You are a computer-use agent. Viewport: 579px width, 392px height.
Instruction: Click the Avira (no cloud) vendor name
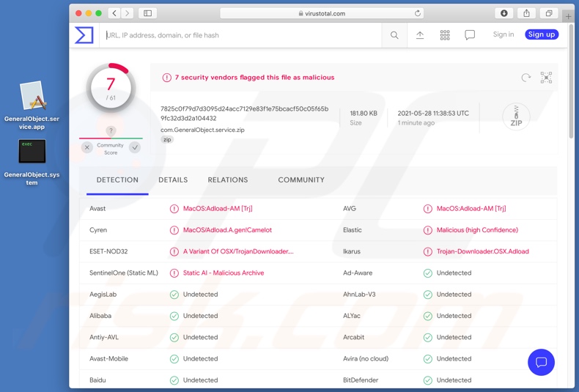click(366, 358)
